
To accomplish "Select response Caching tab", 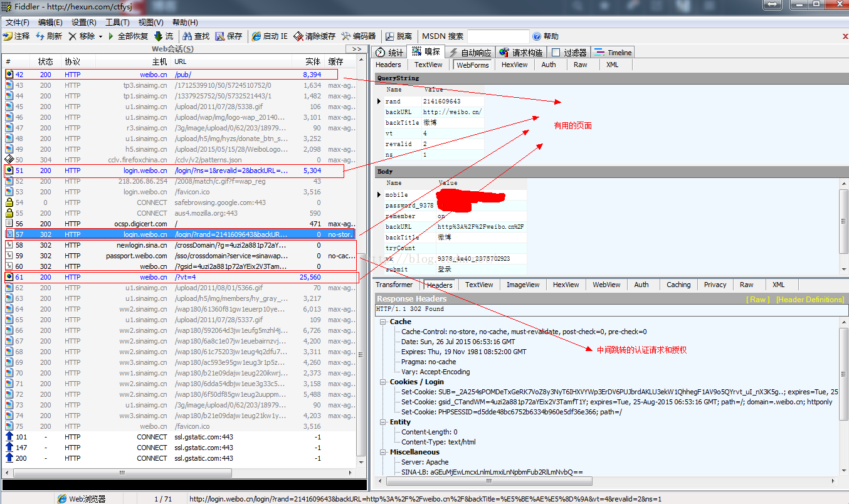I will [x=678, y=285].
